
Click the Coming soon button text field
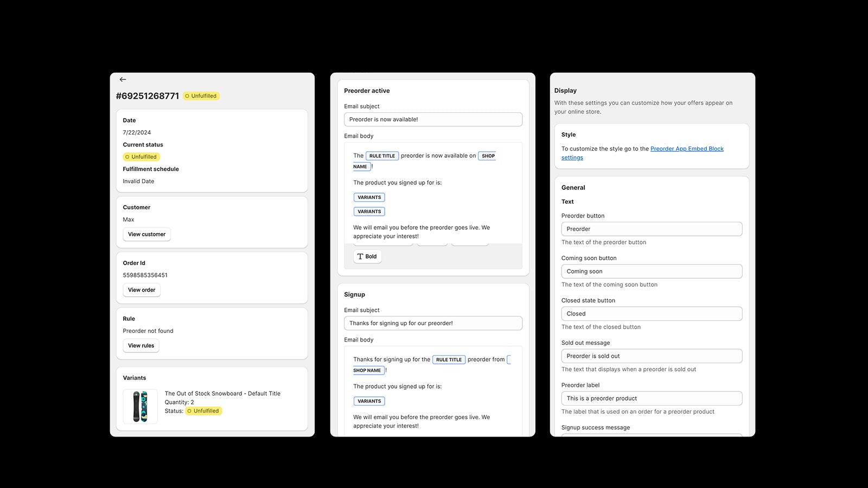[652, 271]
